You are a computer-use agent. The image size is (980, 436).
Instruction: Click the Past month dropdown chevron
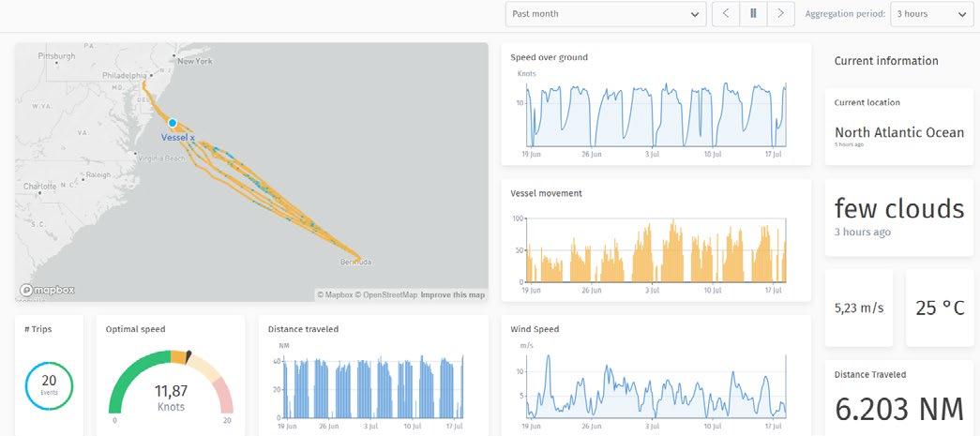694,14
